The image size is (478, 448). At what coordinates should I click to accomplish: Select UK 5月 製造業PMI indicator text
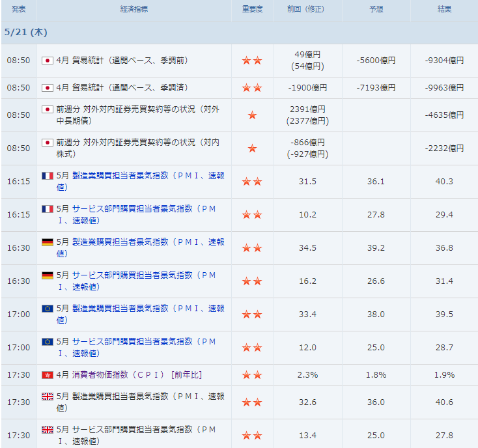(x=141, y=402)
